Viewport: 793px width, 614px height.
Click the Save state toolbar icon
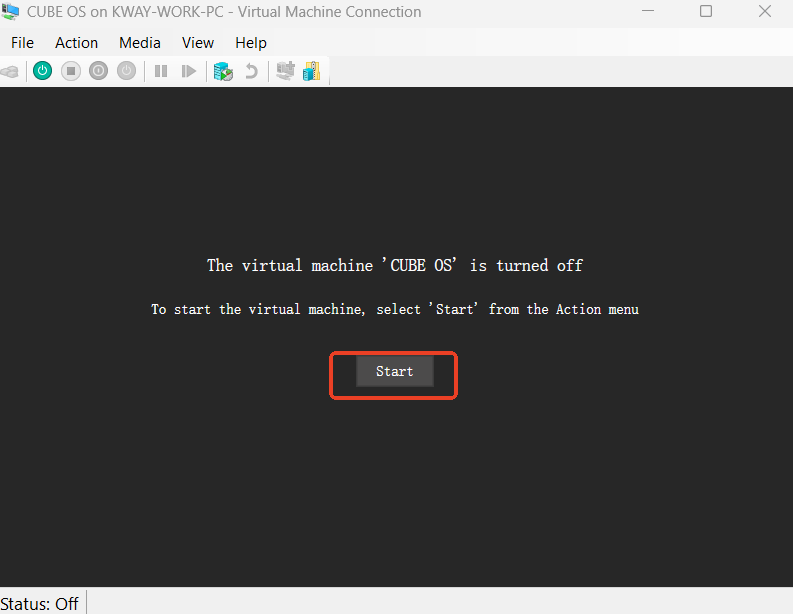pos(126,71)
